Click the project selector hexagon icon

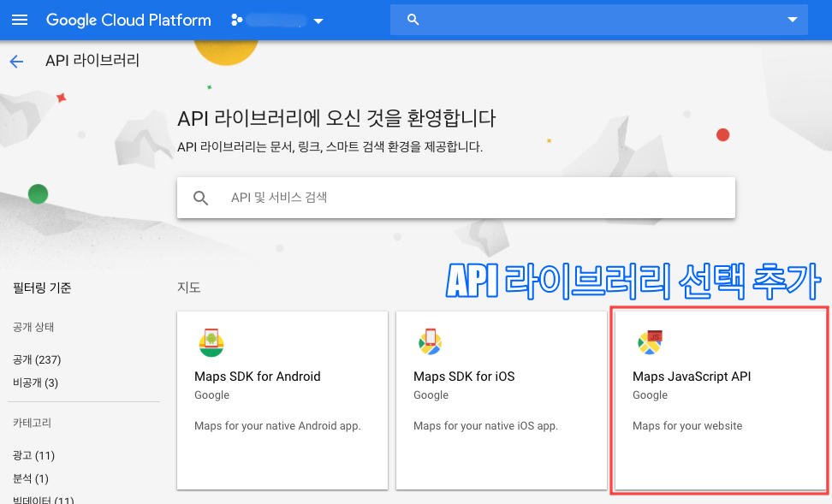pos(236,21)
